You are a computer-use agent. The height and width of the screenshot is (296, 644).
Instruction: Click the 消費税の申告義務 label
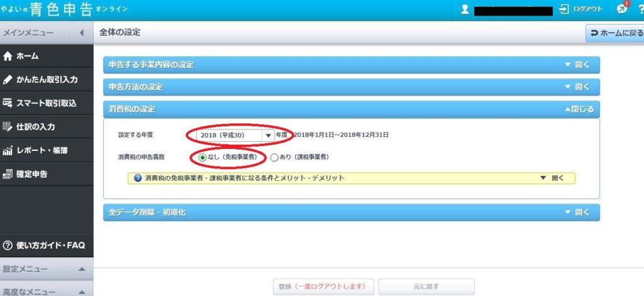click(142, 157)
